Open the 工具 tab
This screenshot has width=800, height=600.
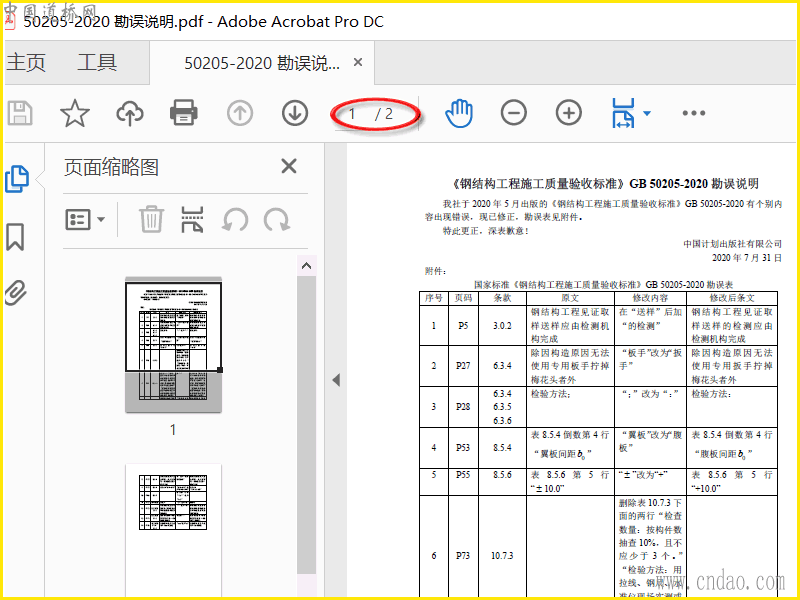coord(97,63)
